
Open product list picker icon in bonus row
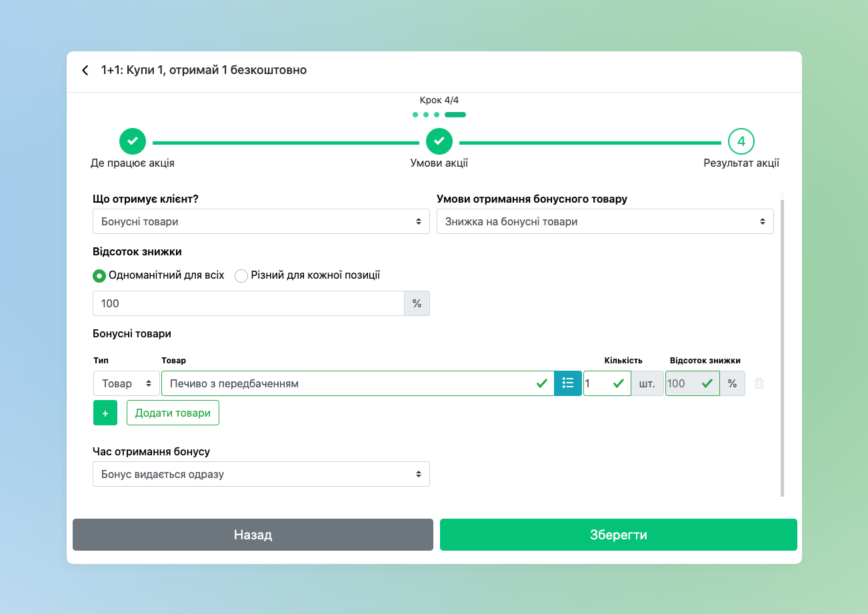coord(568,383)
